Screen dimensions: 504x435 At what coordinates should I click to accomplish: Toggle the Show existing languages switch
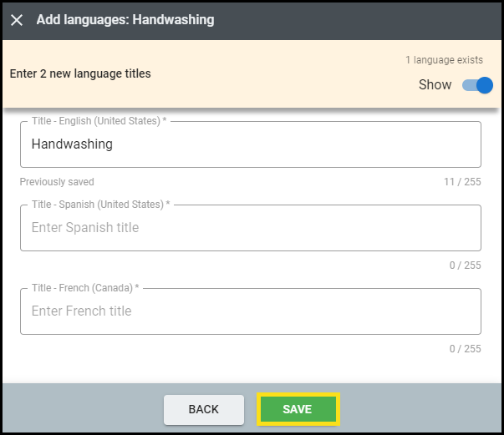478,84
